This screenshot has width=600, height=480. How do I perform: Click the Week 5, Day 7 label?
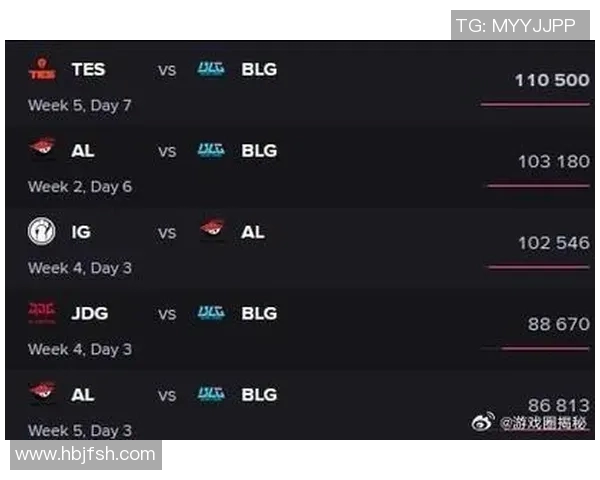[x=80, y=104]
